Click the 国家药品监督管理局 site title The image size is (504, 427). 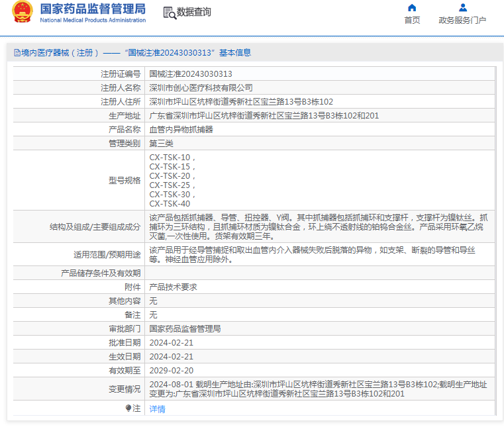click(93, 9)
